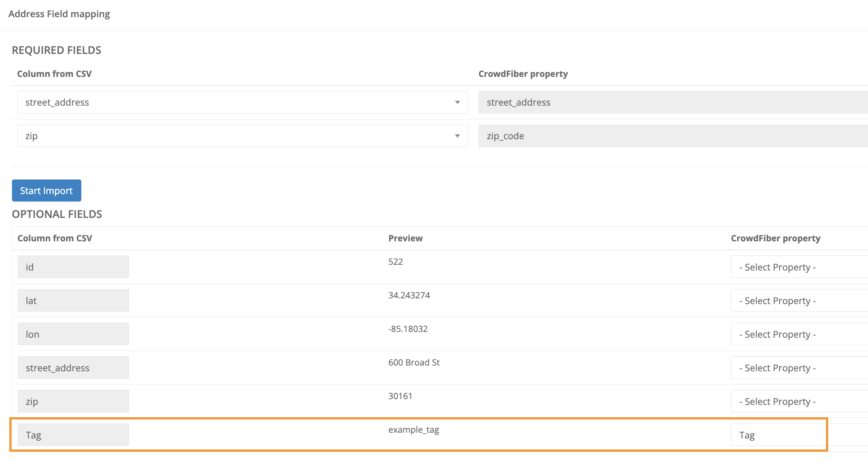Click the optional zip column field

tap(73, 401)
